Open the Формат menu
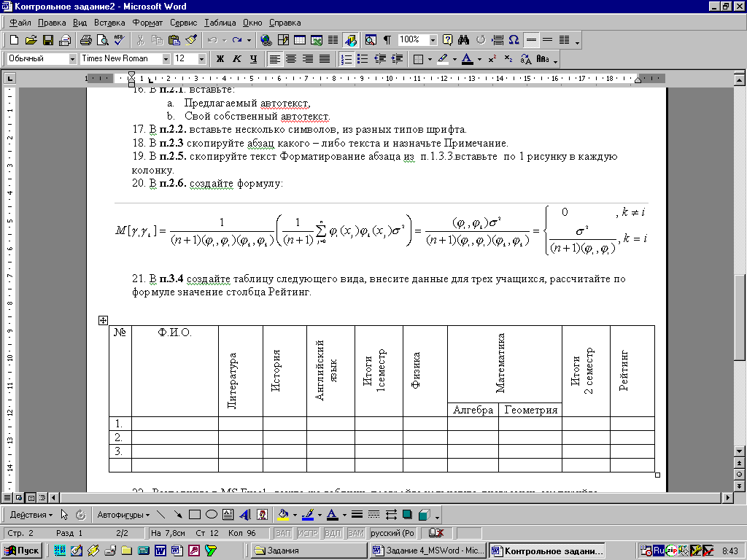The height and width of the screenshot is (560, 747). pos(147,23)
